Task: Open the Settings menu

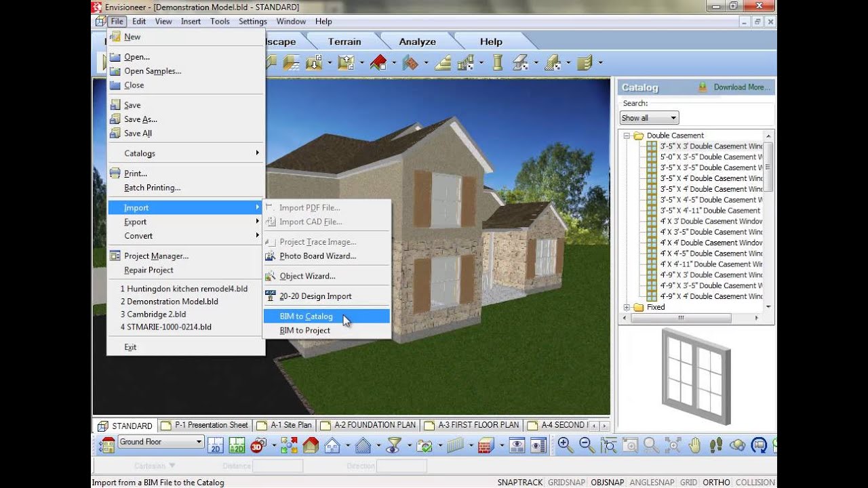Action: pyautogui.click(x=253, y=21)
